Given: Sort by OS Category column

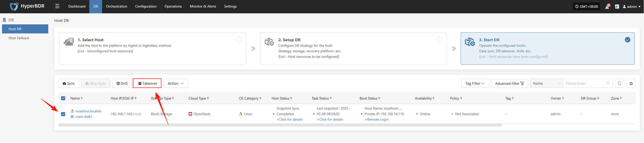Looking at the screenshot, I should click(x=261, y=98).
